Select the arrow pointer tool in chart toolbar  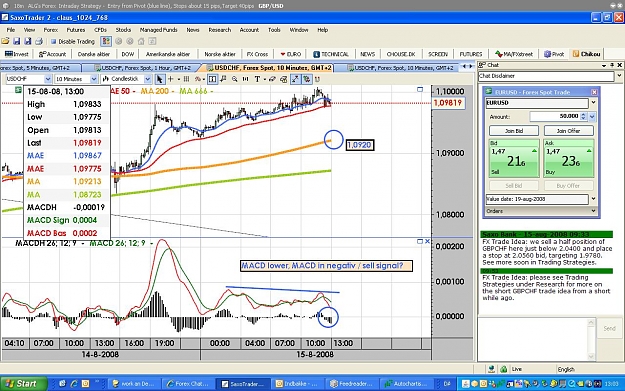point(159,79)
